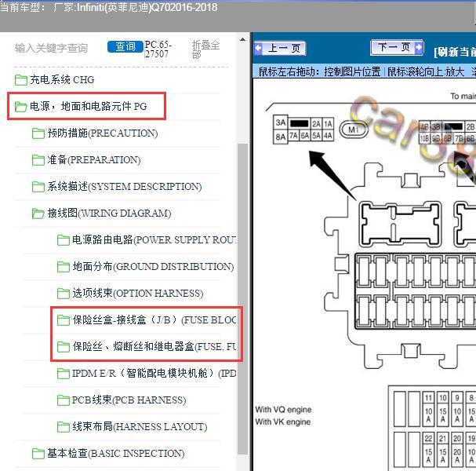Expand 预防措施(PRECAUTION) entry
The image size is (476, 471).
103,133
